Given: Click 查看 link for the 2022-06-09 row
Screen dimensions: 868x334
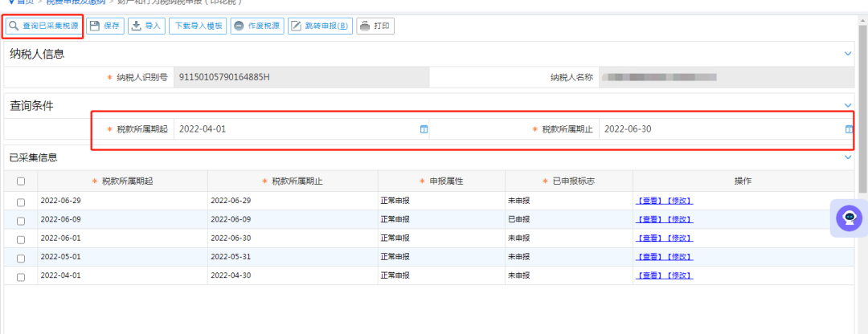Looking at the screenshot, I should (649, 220).
